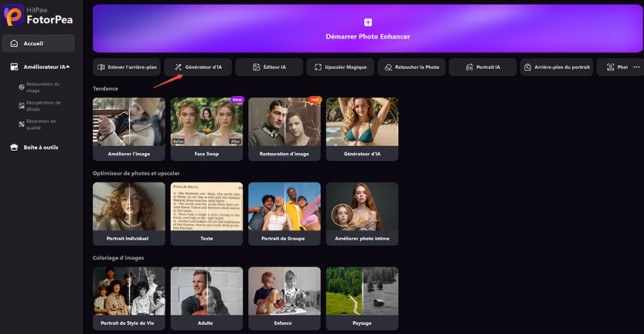
Task: Open the Face Swap thumbnail card
Action: pyautogui.click(x=206, y=129)
